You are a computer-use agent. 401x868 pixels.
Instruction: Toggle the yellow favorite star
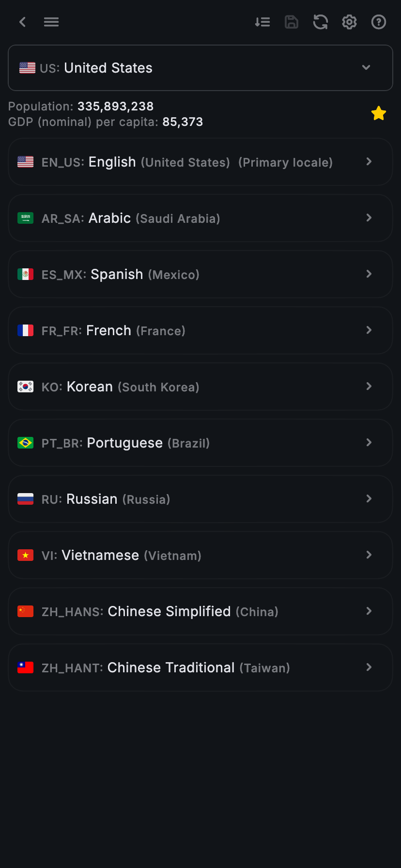(378, 113)
